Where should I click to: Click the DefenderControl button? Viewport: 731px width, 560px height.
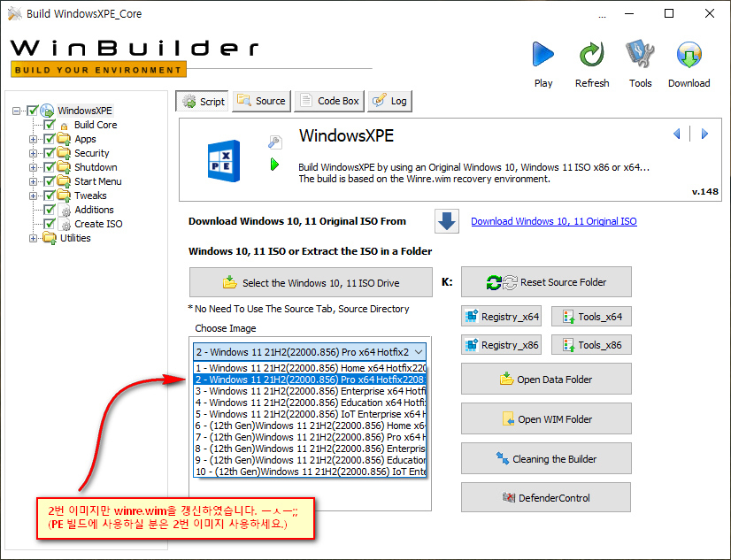[546, 497]
